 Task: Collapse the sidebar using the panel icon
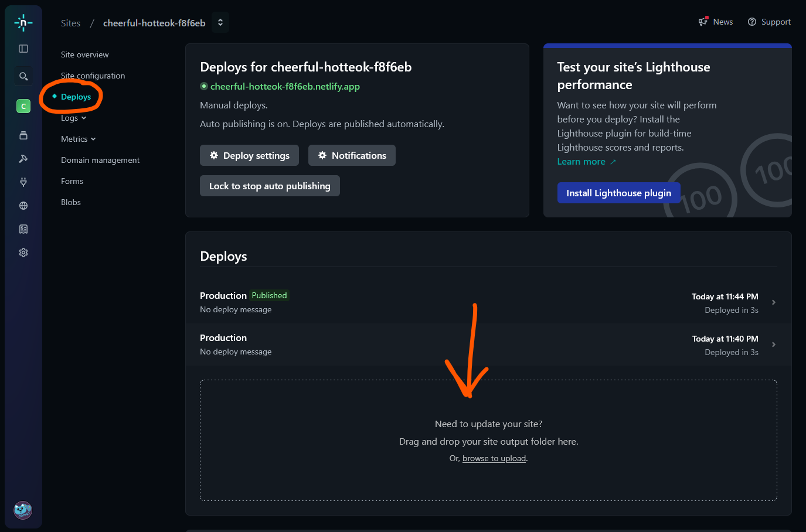click(x=23, y=49)
